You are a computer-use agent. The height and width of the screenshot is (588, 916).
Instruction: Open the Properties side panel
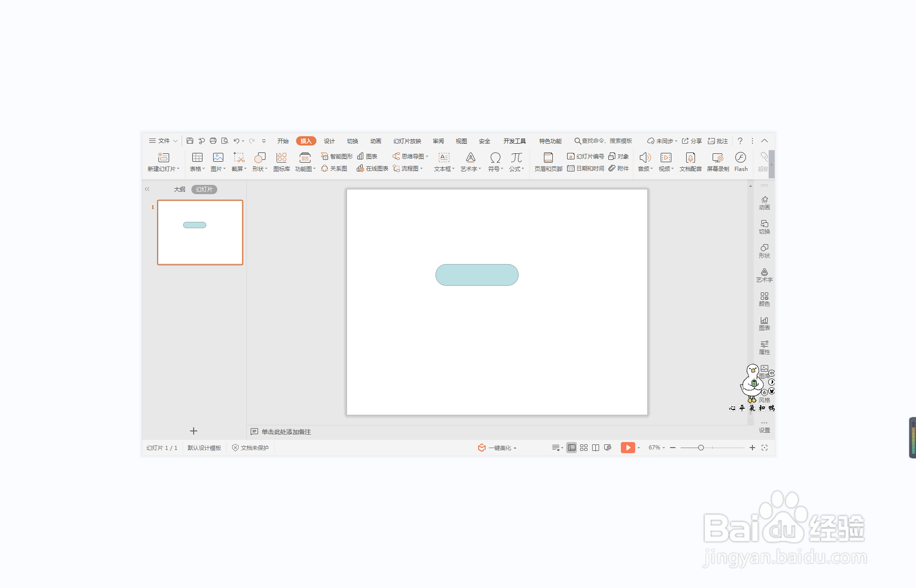coord(764,348)
